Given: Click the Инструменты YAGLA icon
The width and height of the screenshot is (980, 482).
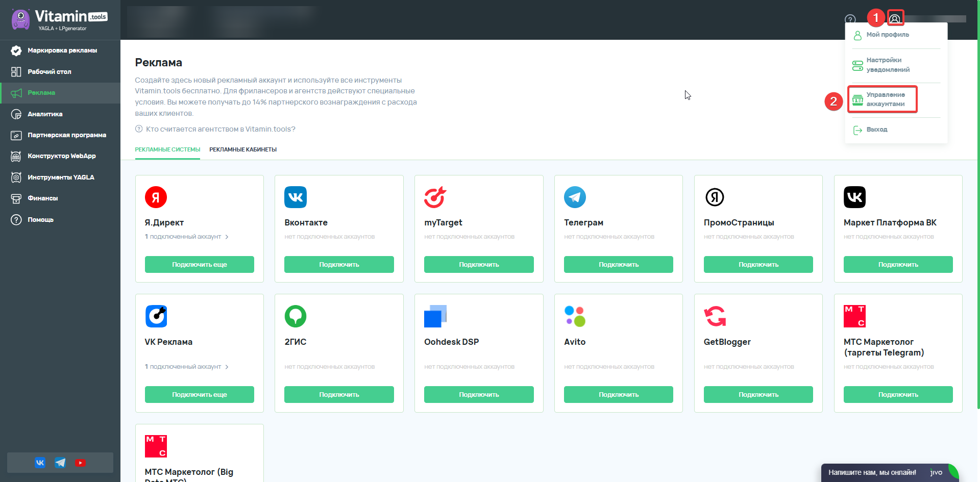Looking at the screenshot, I should [16, 177].
